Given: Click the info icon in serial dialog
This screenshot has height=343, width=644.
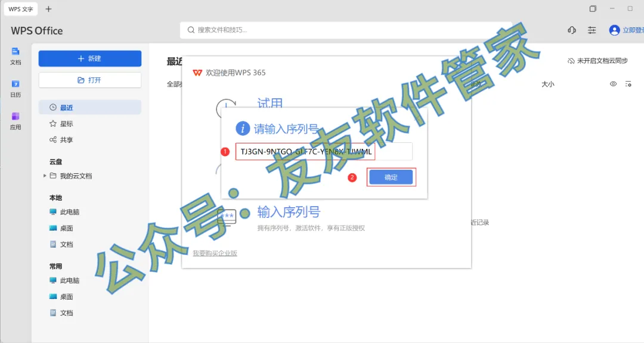Looking at the screenshot, I should [x=243, y=129].
